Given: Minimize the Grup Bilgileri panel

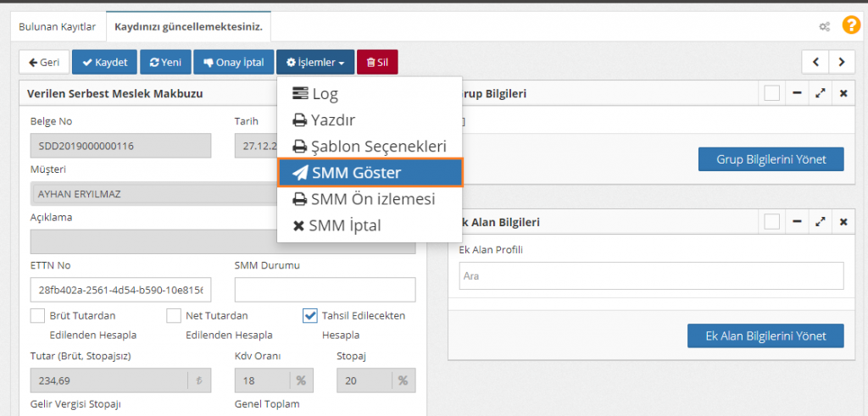Looking at the screenshot, I should pos(797,94).
